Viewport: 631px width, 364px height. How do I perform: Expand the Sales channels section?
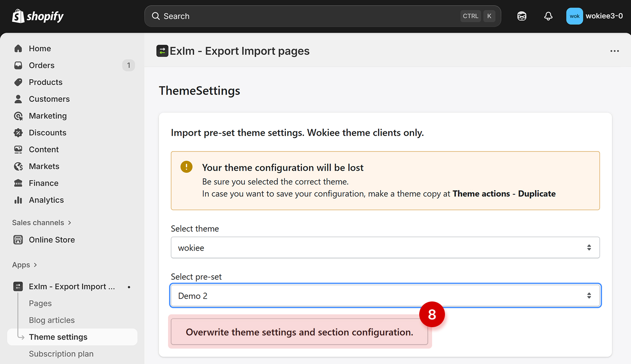[x=42, y=223]
